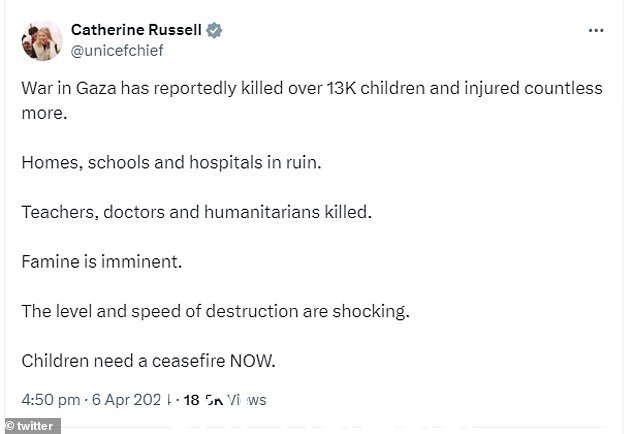Screen dimensions: 634x434
Task: Click the Catherine Russell display name
Action: [136, 30]
